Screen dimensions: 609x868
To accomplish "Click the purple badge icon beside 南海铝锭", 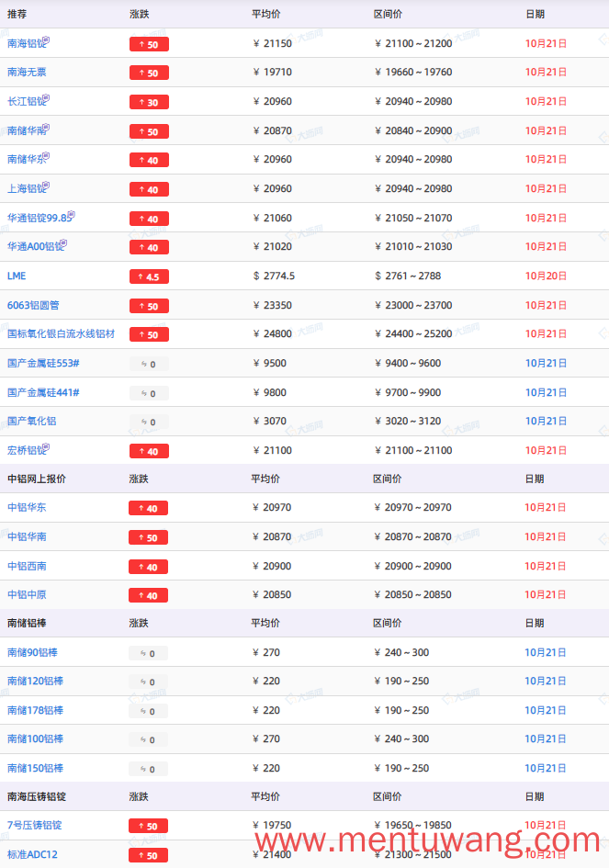I will [47, 39].
